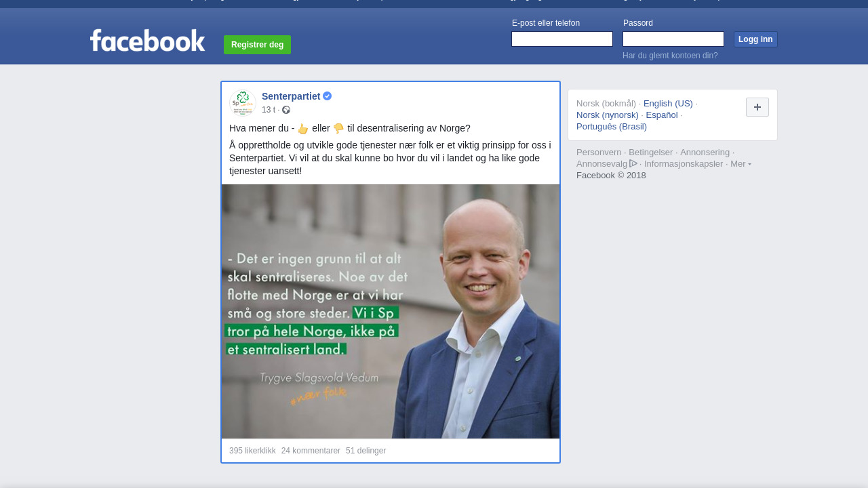Click the E-post eller telefon field
Image resolution: width=868 pixels, height=488 pixels.
point(562,39)
